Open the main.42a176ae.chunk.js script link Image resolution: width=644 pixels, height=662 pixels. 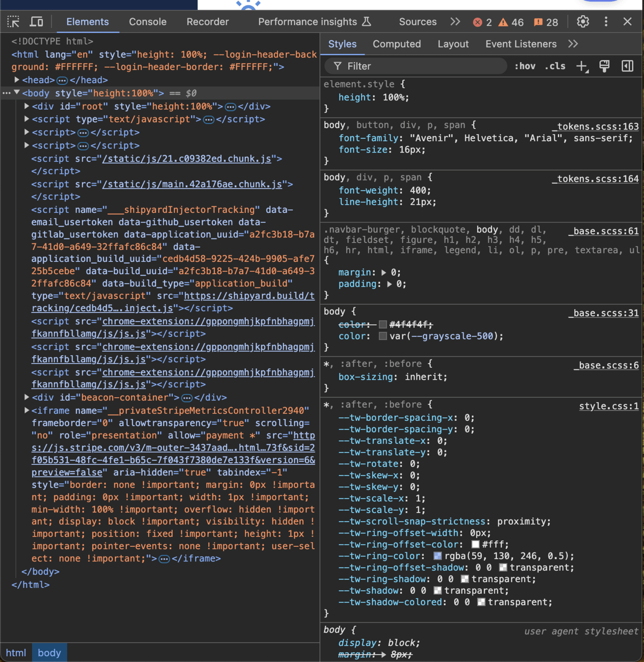click(x=192, y=184)
